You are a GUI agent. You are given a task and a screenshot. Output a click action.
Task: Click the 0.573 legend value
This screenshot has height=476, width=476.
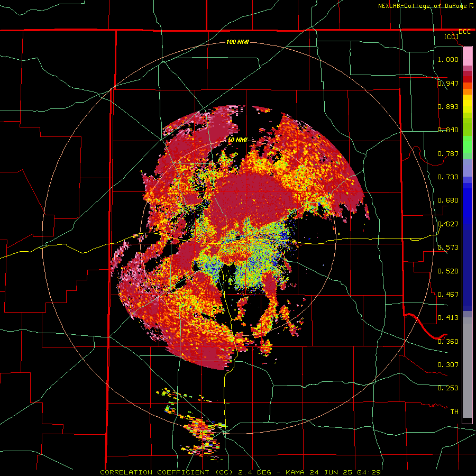pyautogui.click(x=448, y=248)
